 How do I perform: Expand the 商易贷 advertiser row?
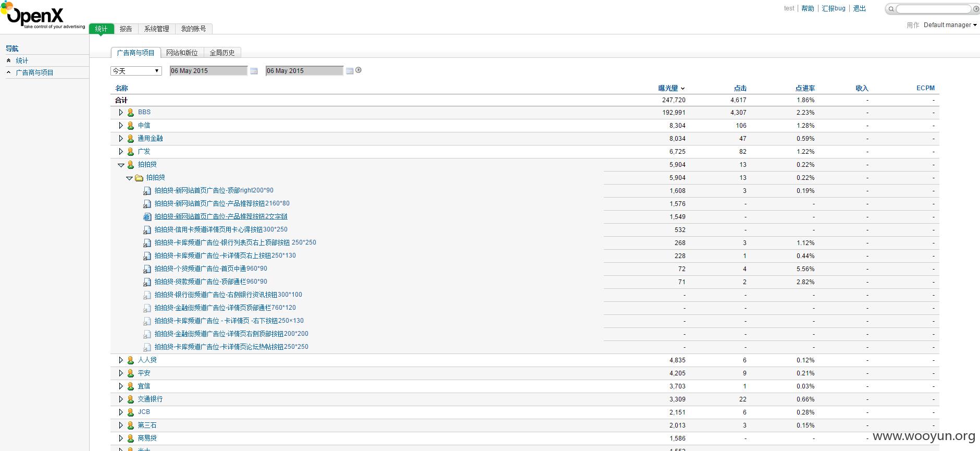[x=121, y=438]
